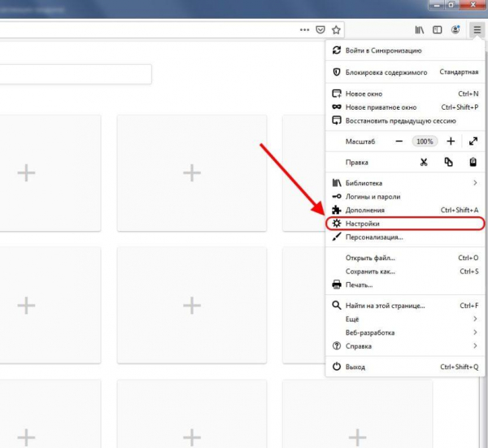Viewport: 488px width, 448px height.
Task: Click the Firefox account avatar icon
Action: [x=455, y=30]
